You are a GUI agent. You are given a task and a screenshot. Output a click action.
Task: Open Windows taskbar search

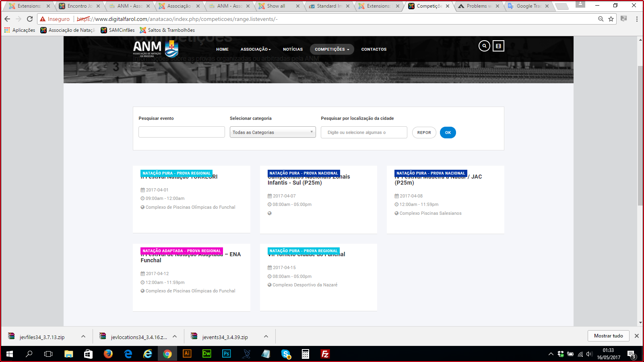click(29, 354)
